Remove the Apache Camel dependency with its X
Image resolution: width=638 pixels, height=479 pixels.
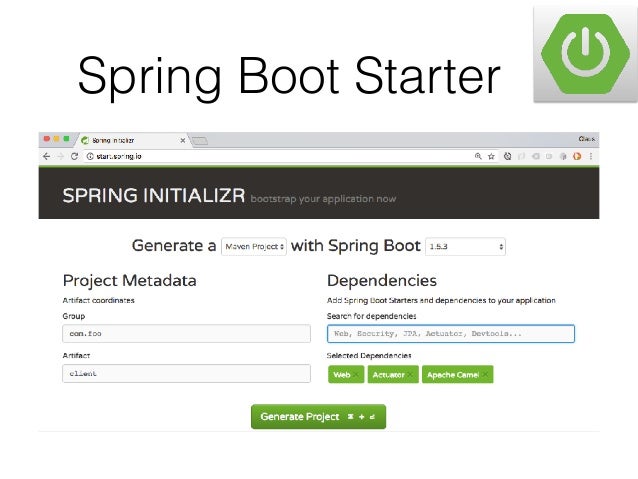pos(485,375)
